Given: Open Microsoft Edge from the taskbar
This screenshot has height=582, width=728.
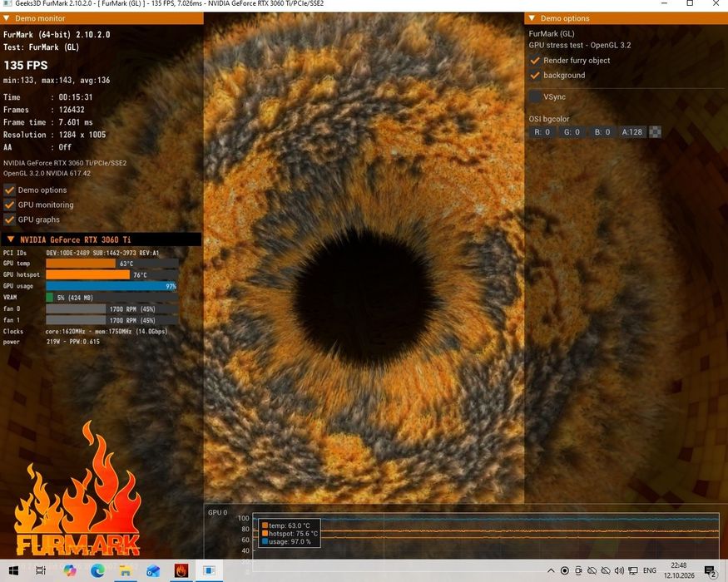Looking at the screenshot, I should [97, 570].
